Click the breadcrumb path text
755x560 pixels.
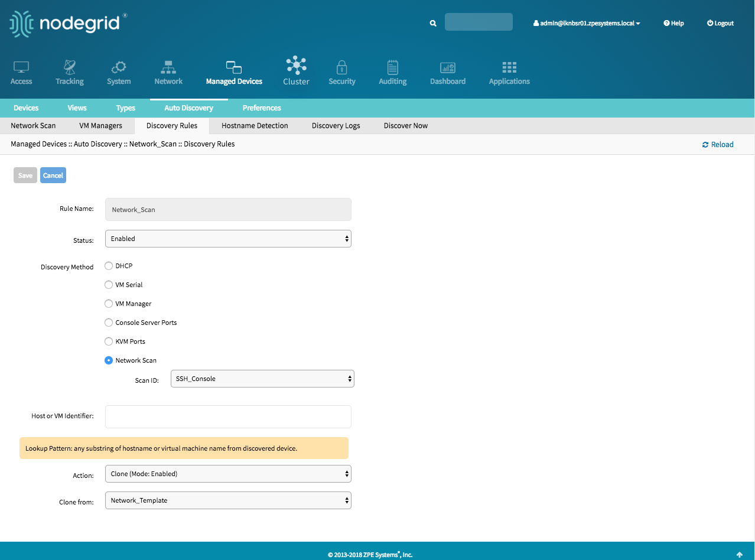pyautogui.click(x=123, y=144)
